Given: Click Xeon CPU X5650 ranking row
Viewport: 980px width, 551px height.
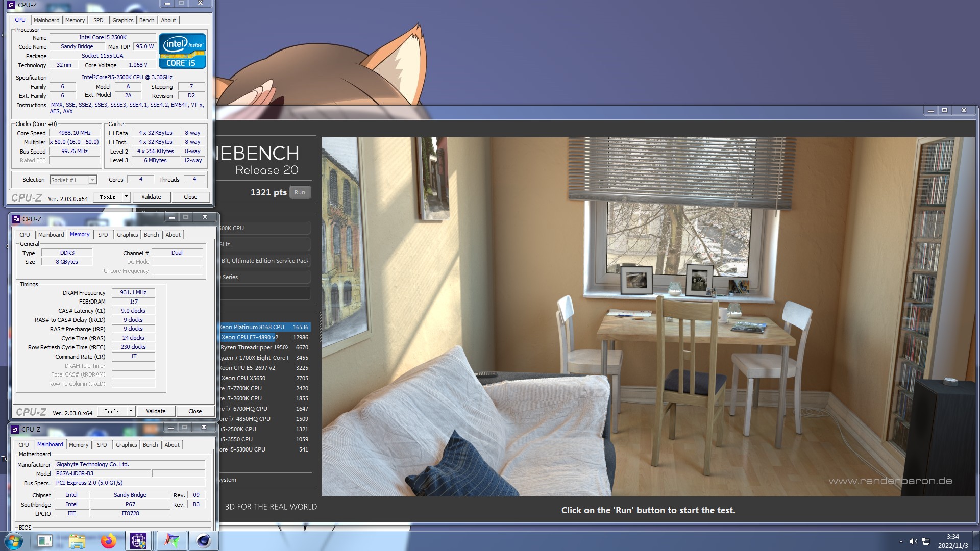Looking at the screenshot, I should tap(265, 378).
